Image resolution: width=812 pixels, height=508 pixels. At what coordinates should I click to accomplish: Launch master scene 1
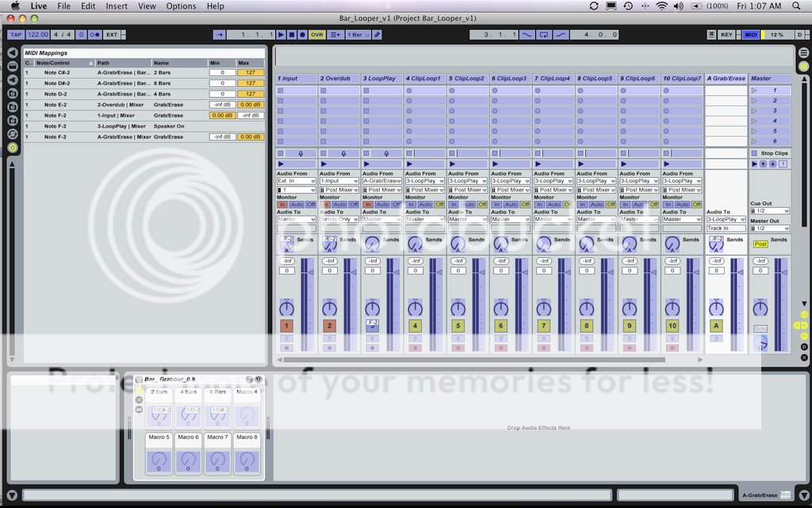click(x=755, y=90)
